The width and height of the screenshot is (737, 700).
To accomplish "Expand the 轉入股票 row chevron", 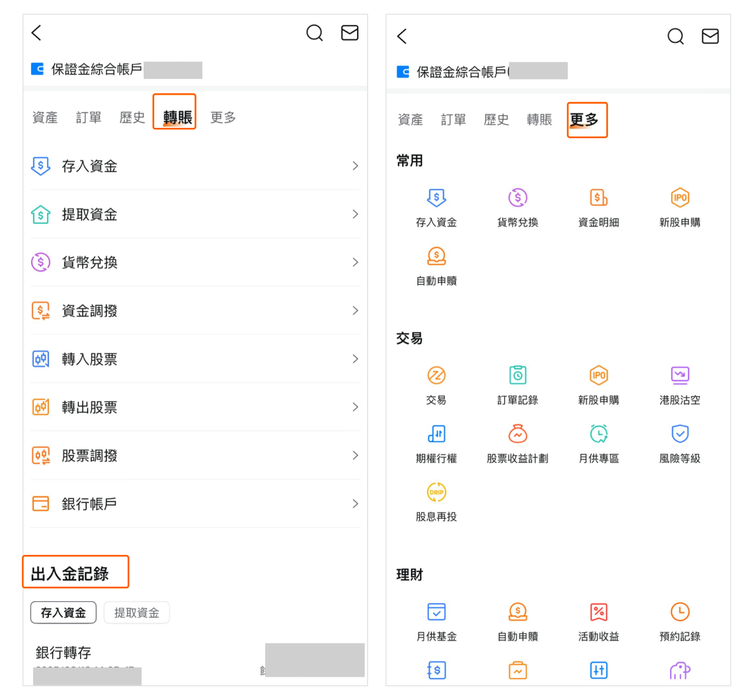I will (x=355, y=359).
